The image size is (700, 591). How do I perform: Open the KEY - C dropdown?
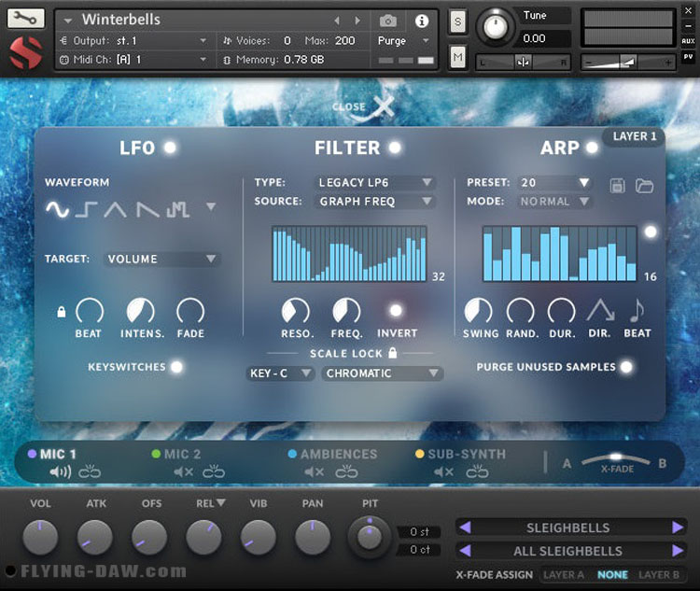[x=280, y=373]
